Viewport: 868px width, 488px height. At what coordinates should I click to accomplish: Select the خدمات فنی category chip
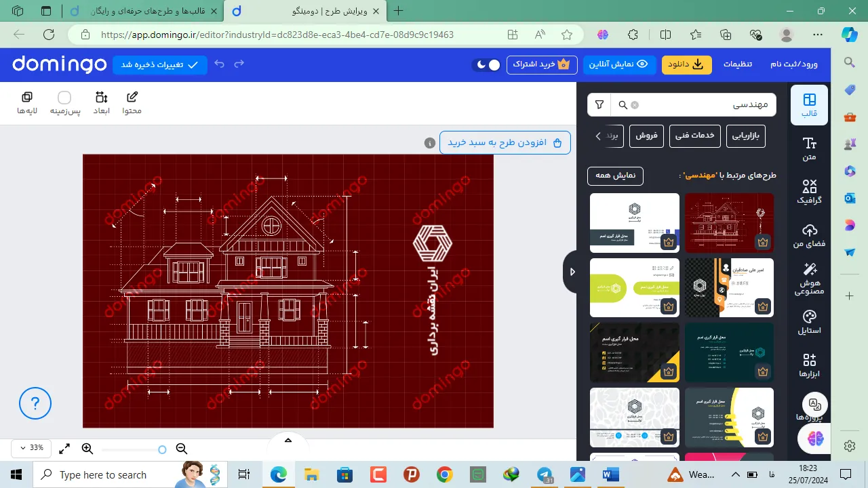click(695, 136)
